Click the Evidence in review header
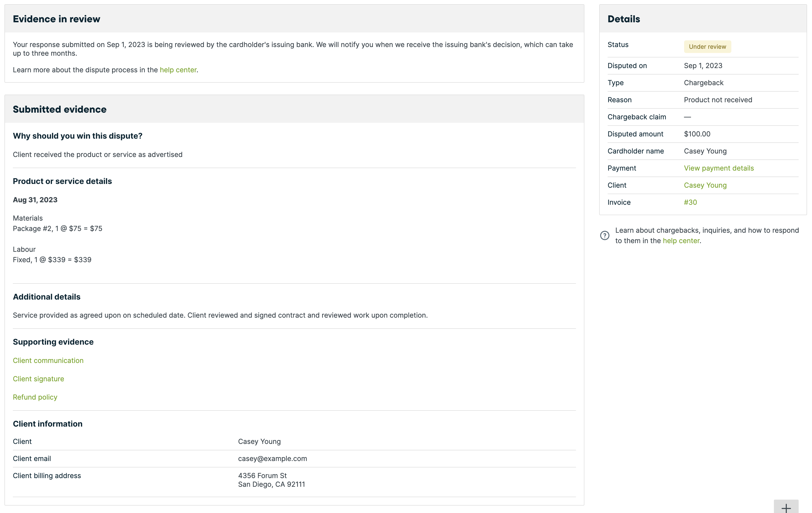This screenshot has width=812, height=513. click(56, 19)
